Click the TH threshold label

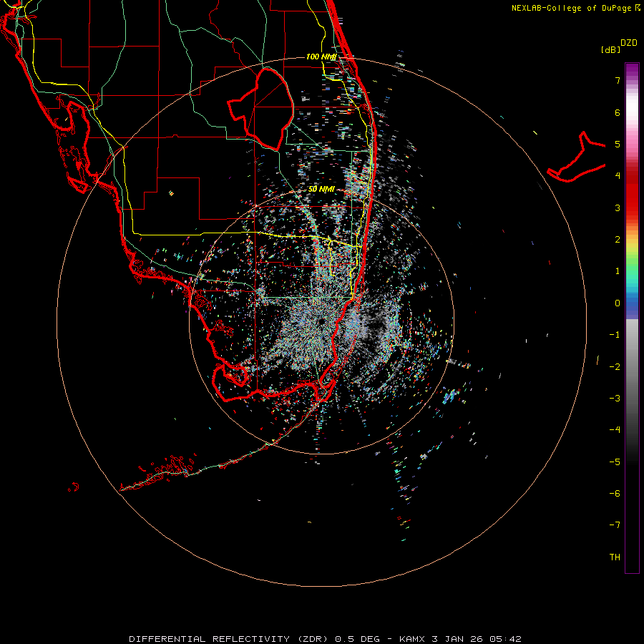(x=615, y=557)
